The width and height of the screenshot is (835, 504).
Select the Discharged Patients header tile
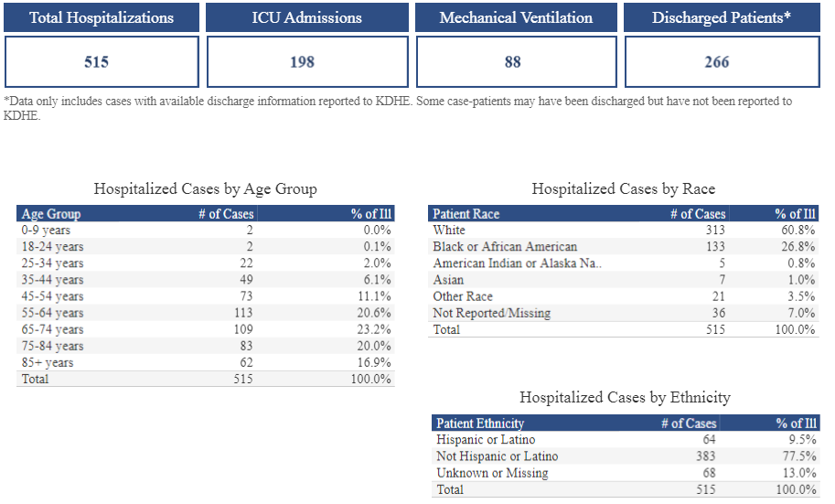pos(722,17)
